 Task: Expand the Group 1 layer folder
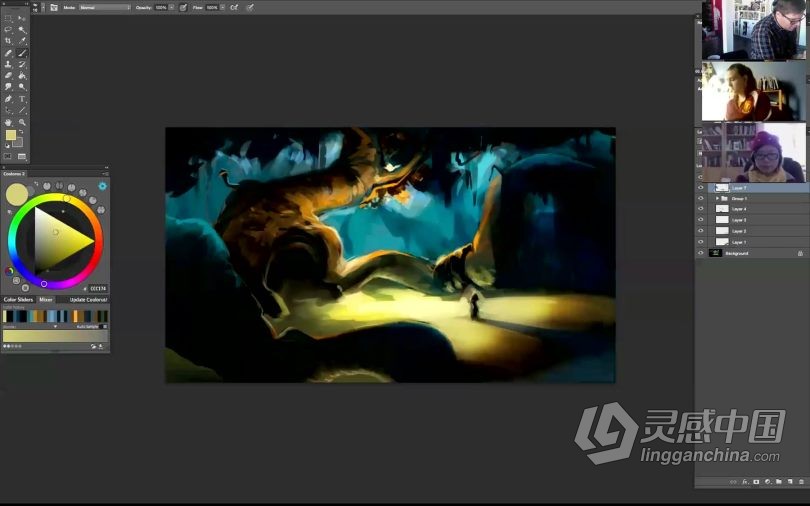pos(717,198)
